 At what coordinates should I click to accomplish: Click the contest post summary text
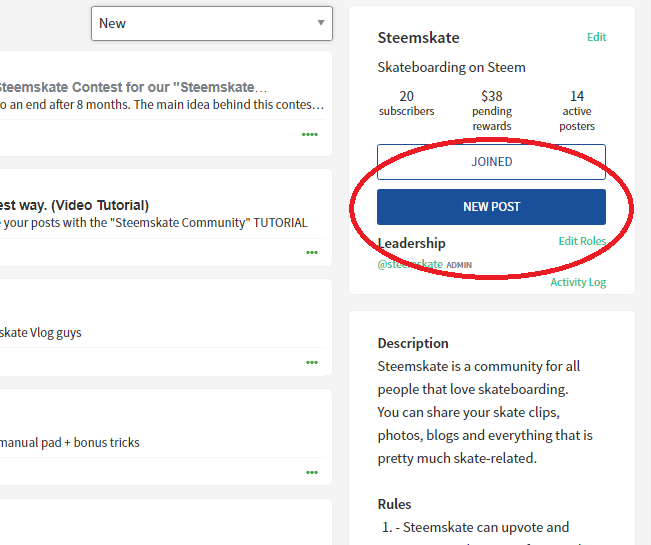coord(162,105)
